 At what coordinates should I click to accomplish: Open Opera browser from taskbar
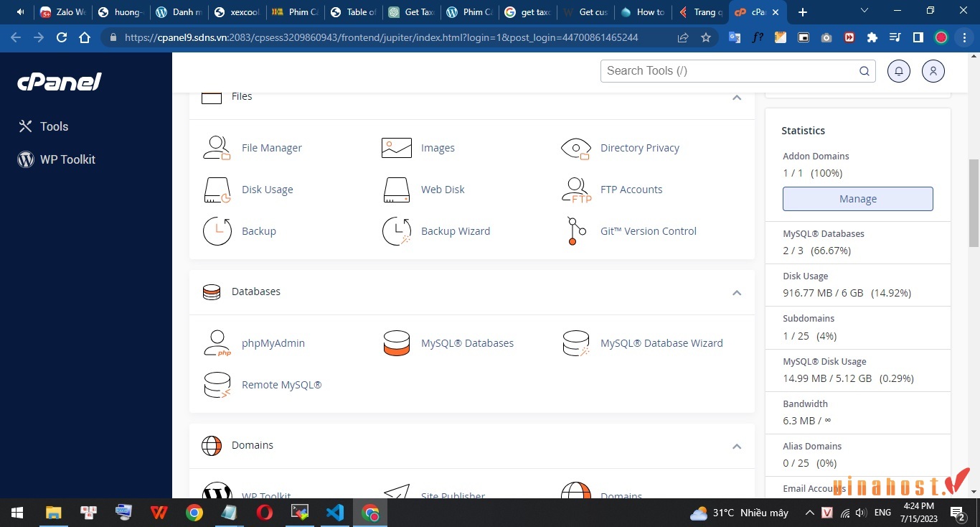265,513
